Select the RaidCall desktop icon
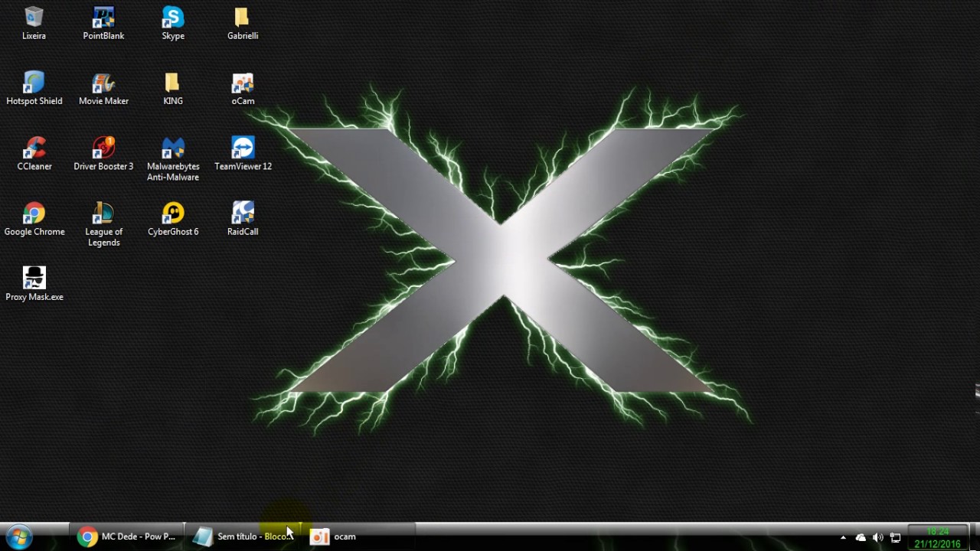980x551 pixels. 243,219
